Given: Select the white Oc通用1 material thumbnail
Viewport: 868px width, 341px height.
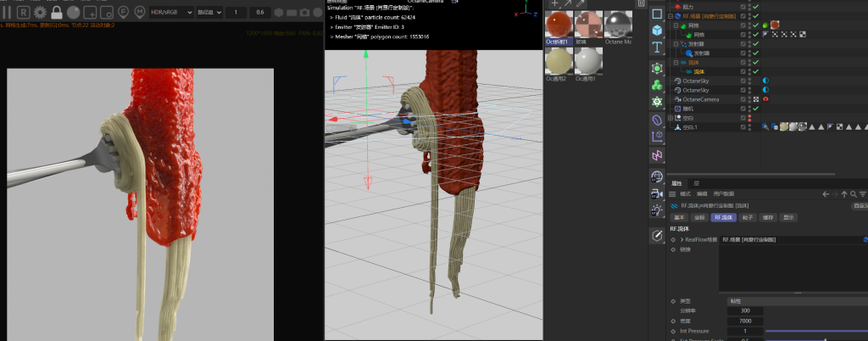Looking at the screenshot, I should 588,61.
